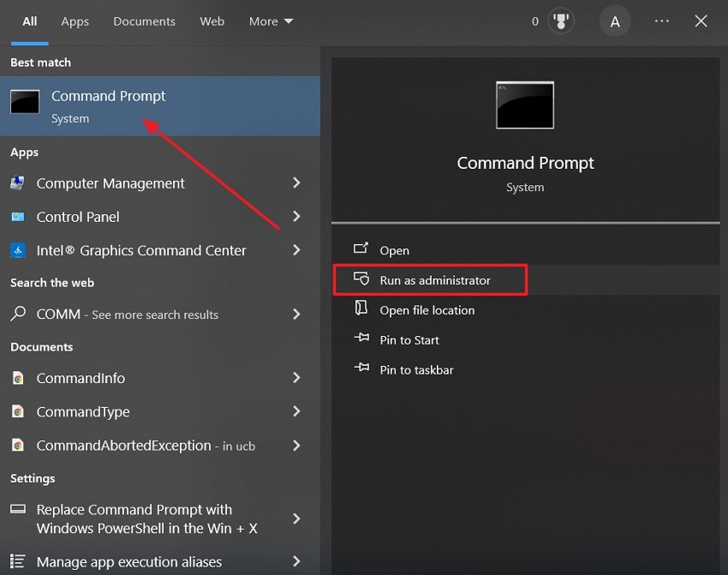Switch to the Documents tab

click(145, 21)
